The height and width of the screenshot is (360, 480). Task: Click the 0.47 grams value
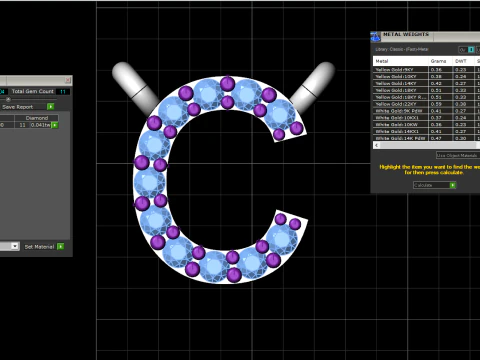pyautogui.click(x=436, y=138)
